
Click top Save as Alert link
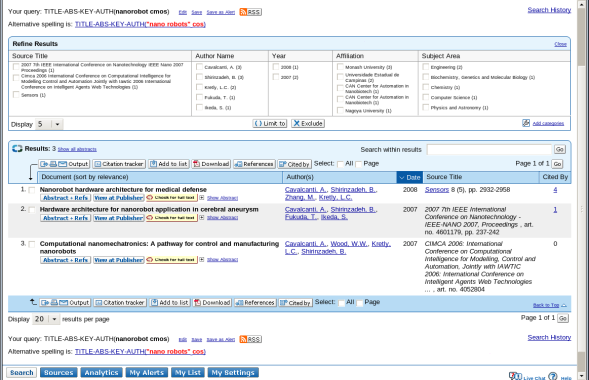(x=220, y=12)
